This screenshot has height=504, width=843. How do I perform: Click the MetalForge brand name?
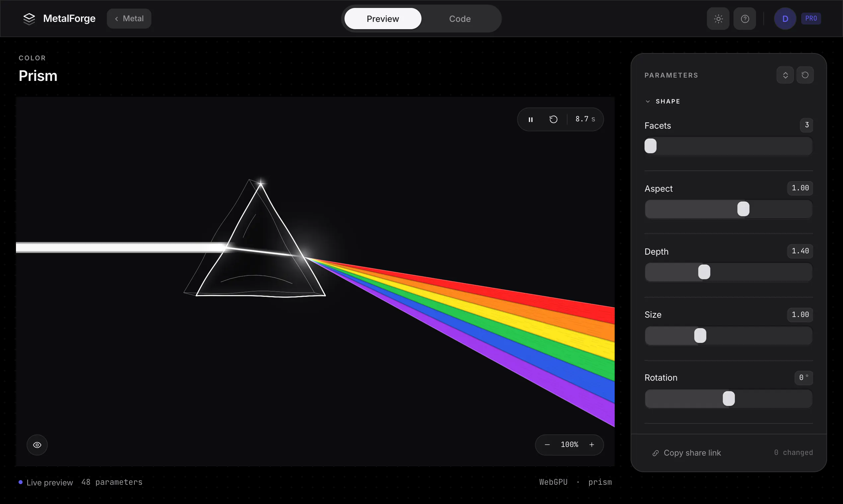[69, 19]
